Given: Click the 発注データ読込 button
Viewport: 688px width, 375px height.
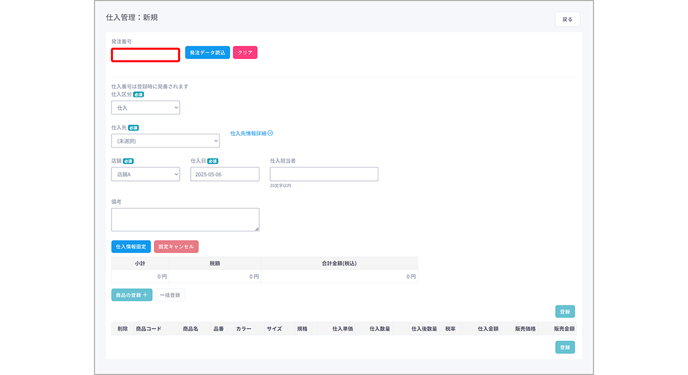Looking at the screenshot, I should pos(207,53).
